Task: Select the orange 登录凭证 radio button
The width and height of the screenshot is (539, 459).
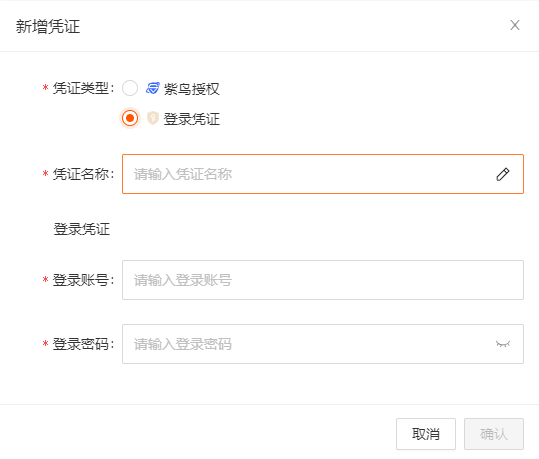Action: [130, 118]
